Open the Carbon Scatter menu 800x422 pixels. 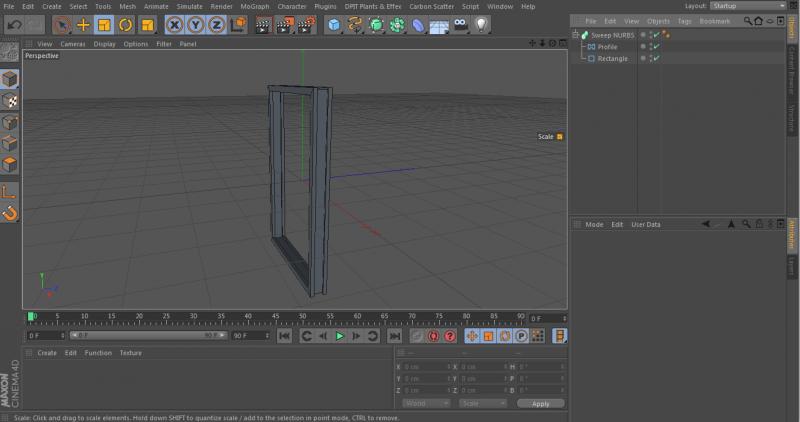[432, 7]
